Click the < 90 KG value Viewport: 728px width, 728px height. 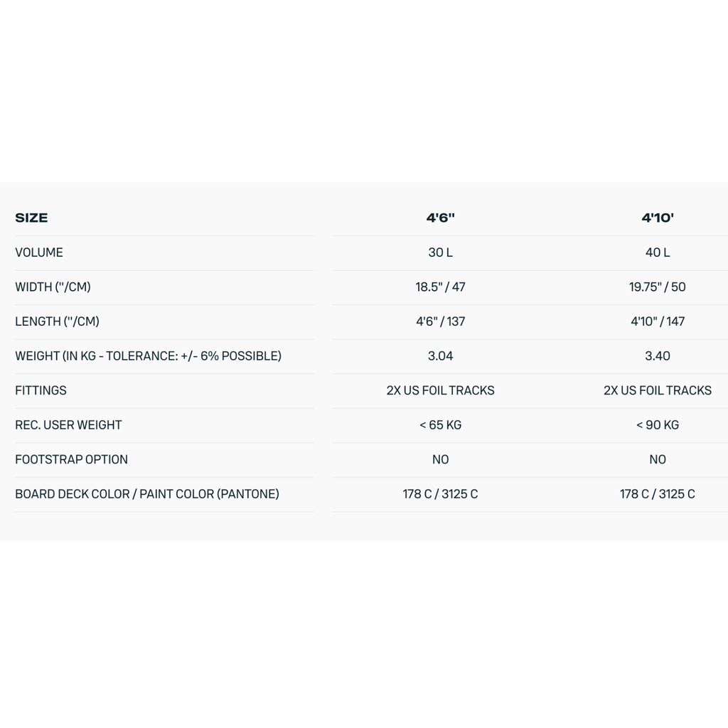click(x=658, y=425)
